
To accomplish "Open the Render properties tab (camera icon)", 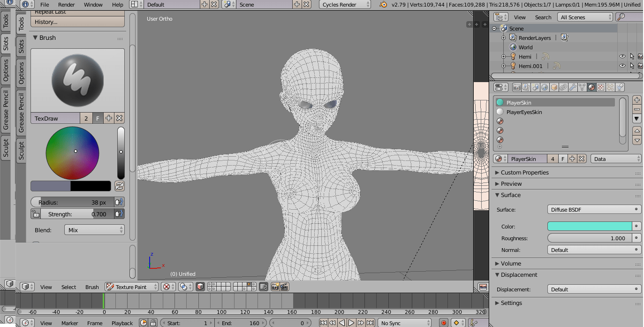I will [517, 88].
